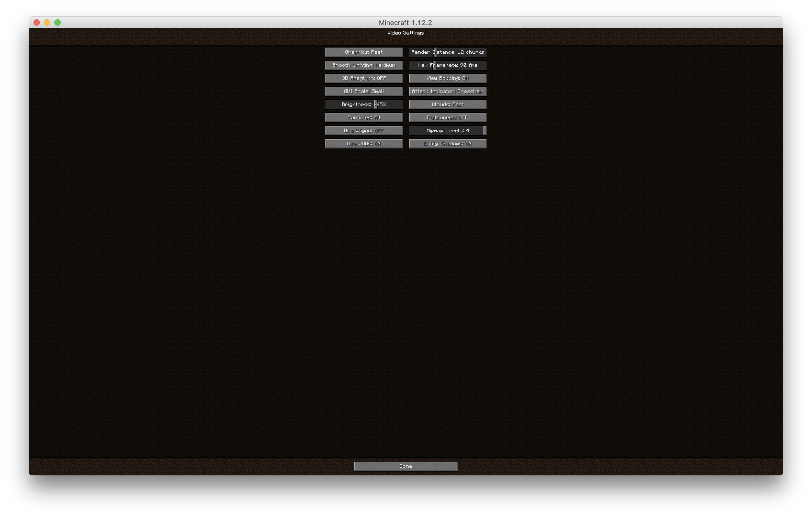812x517 pixels.
Task: Click the yellow minimize window button
Action: click(47, 22)
